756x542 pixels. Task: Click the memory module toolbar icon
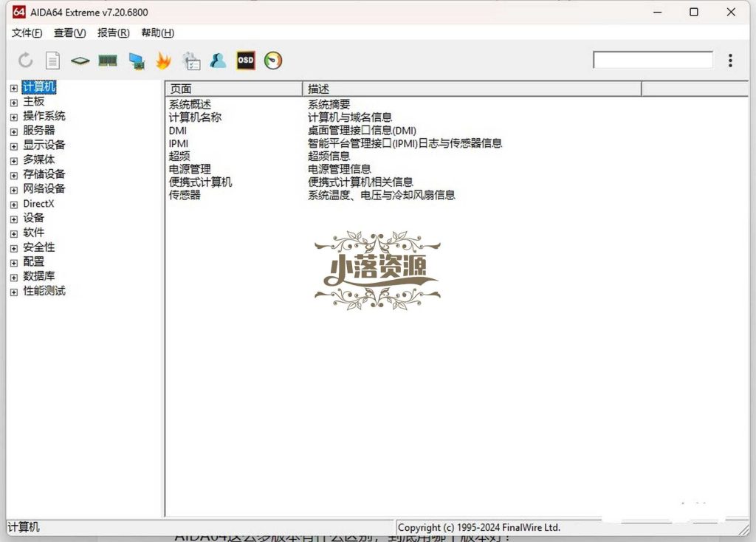[x=108, y=61]
